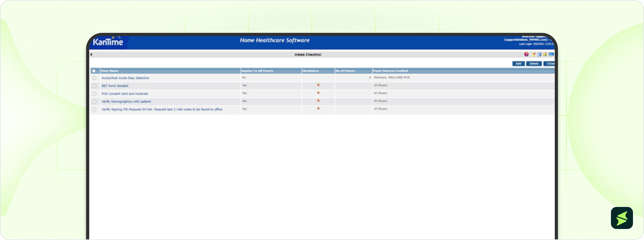This screenshot has width=644, height=240.
Task: Click mandatory X mark for Verify Signing MD row
Action: (x=318, y=108)
